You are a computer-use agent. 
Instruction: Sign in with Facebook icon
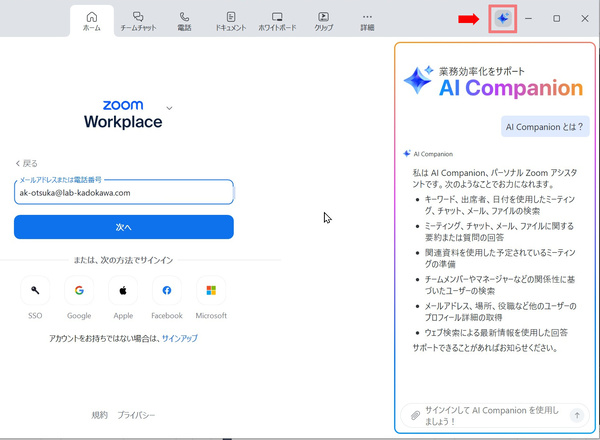click(x=167, y=290)
